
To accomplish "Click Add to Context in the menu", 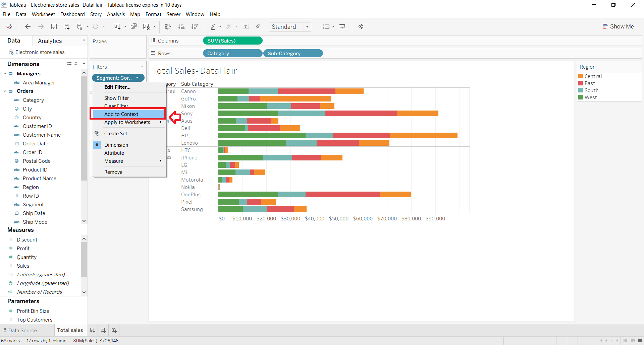I will pyautogui.click(x=121, y=114).
